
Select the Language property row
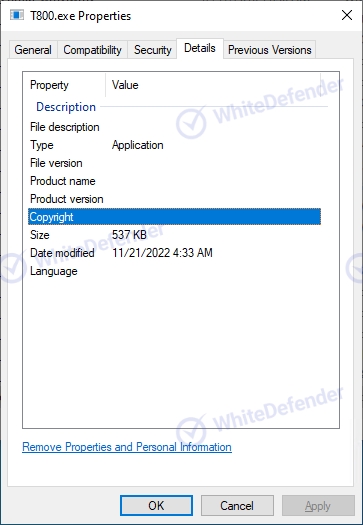point(174,271)
